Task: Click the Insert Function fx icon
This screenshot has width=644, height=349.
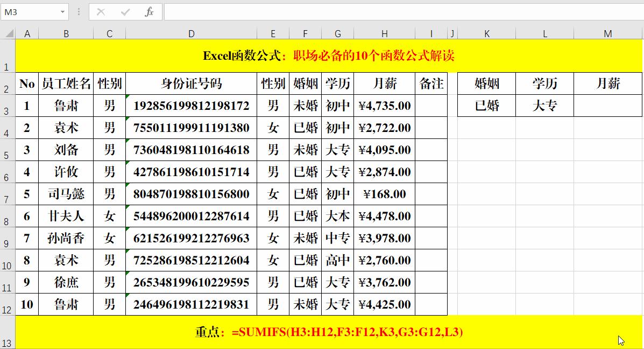Action: coord(149,12)
